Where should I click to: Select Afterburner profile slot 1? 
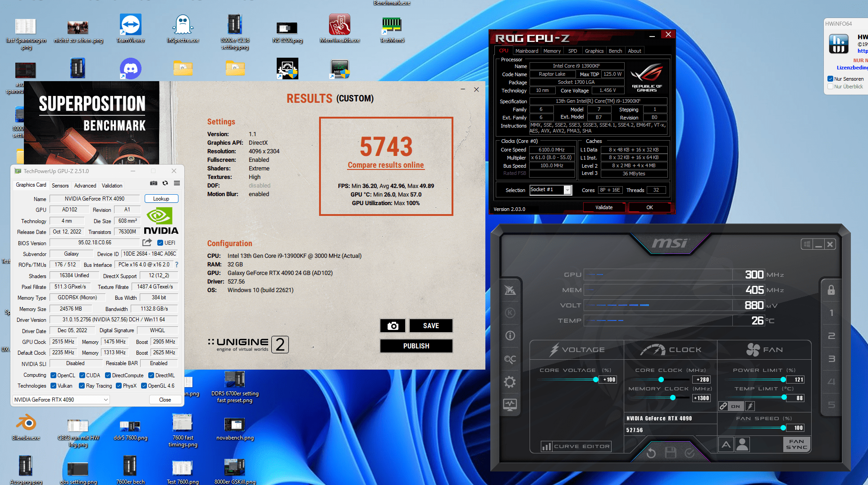click(831, 313)
